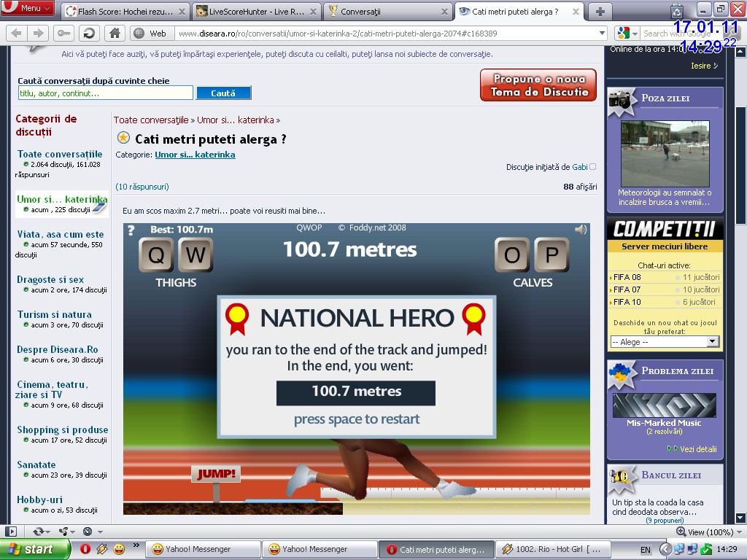Mute the QWOP game sound
The image size is (747, 560).
[x=581, y=230]
